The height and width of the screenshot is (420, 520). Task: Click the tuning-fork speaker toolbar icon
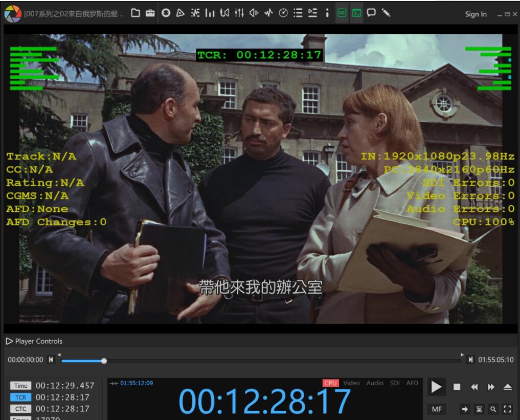[224, 13]
